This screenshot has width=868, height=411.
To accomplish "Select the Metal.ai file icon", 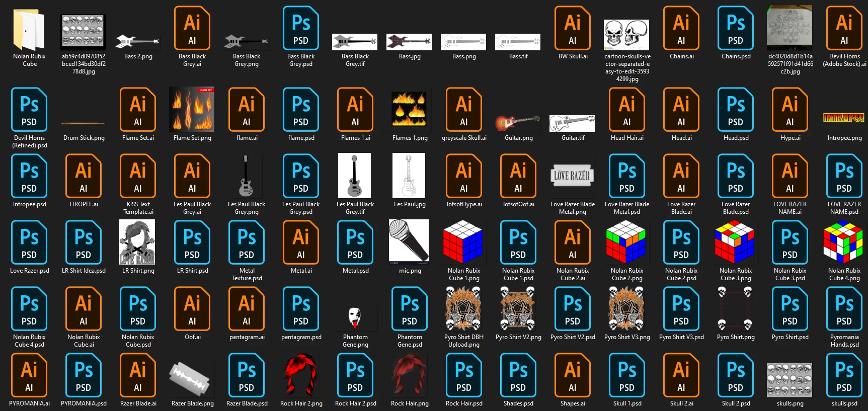I will [301, 242].
